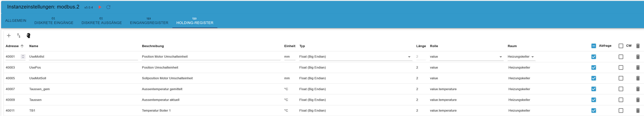Open expert mode head icon
Image resolution: width=644 pixels, height=116 pixels.
point(29,36)
